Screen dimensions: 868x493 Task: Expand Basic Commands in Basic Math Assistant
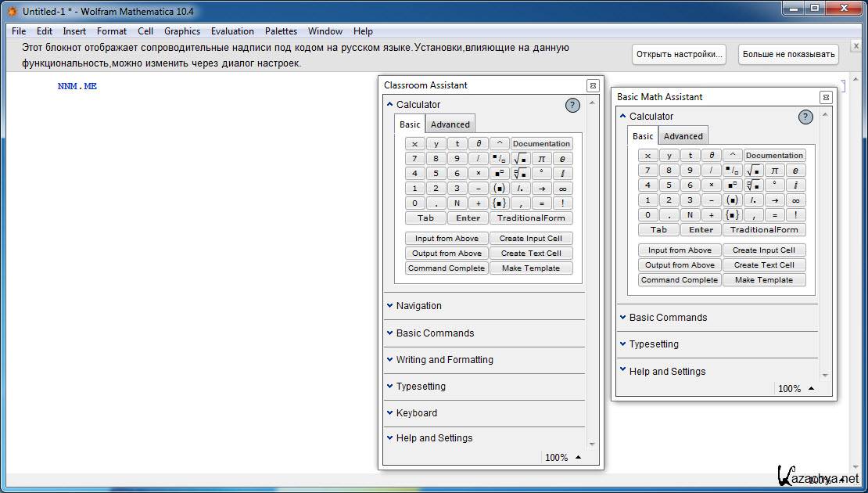coord(668,318)
